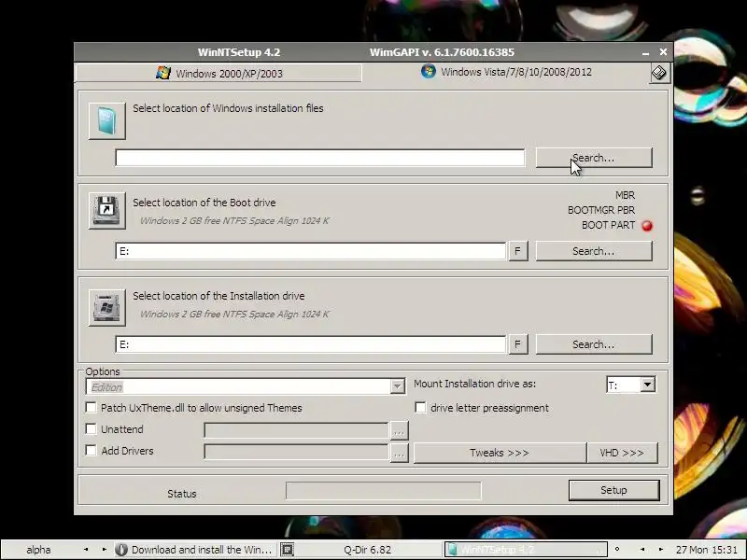Screen dimensions: 747x560
Task: Click the Windows installation files source icon
Action: point(107,121)
